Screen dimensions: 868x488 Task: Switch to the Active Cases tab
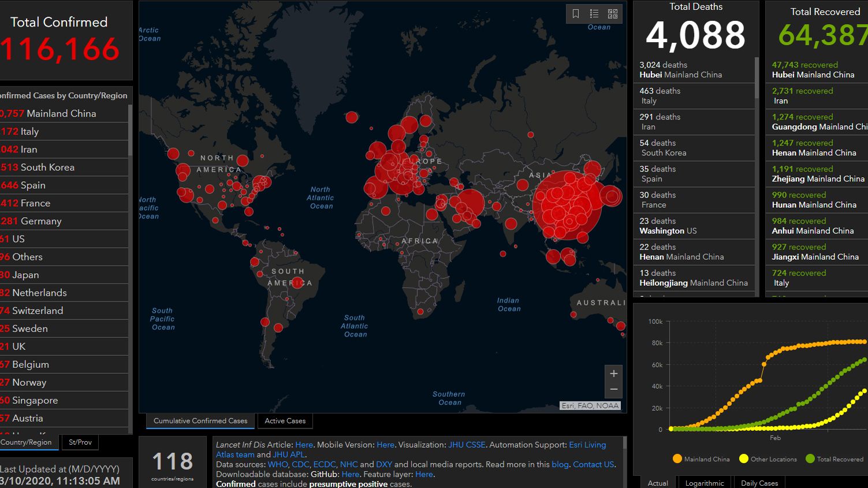pos(285,420)
